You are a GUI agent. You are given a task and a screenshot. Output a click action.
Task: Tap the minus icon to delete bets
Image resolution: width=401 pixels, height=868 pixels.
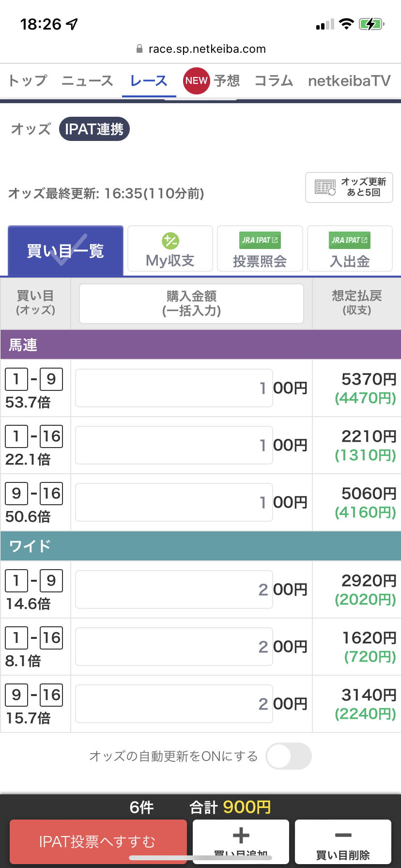[x=343, y=835]
